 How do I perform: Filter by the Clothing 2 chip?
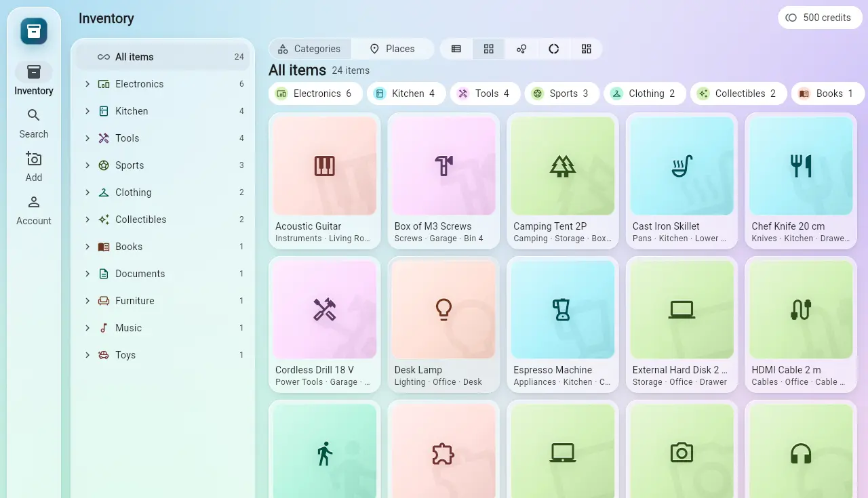click(x=645, y=94)
